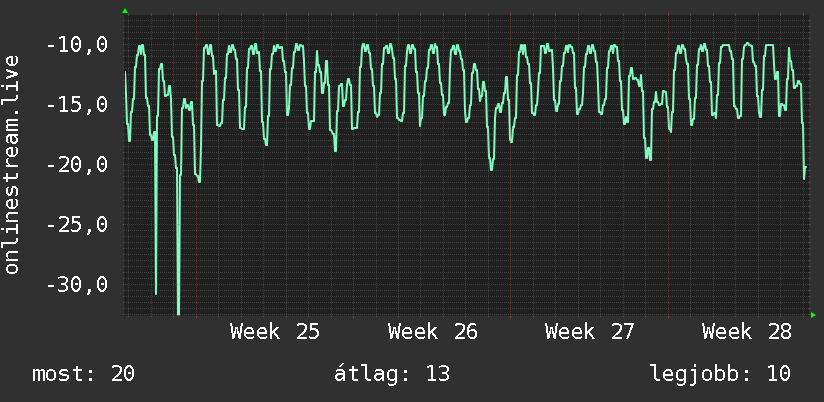Viewport: 824px width, 402px height.
Task: Click the Week 27 axis label
Action: pyautogui.click(x=590, y=332)
